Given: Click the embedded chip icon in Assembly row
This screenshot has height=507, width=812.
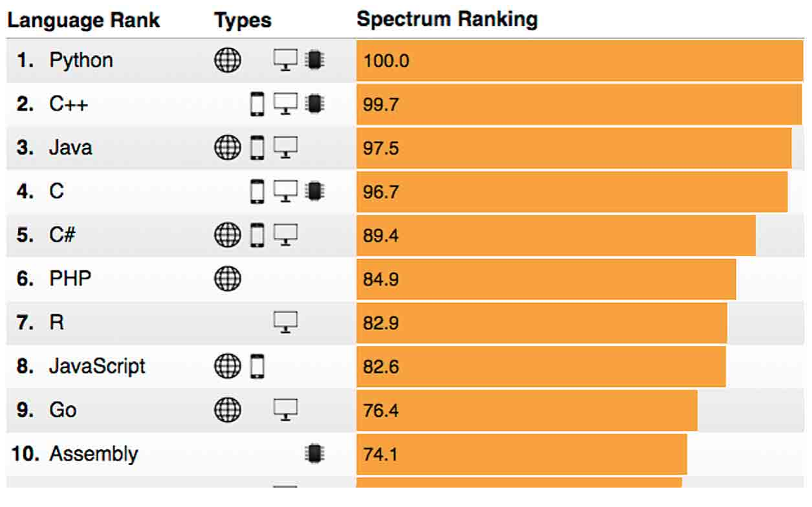Looking at the screenshot, I should click(x=315, y=453).
